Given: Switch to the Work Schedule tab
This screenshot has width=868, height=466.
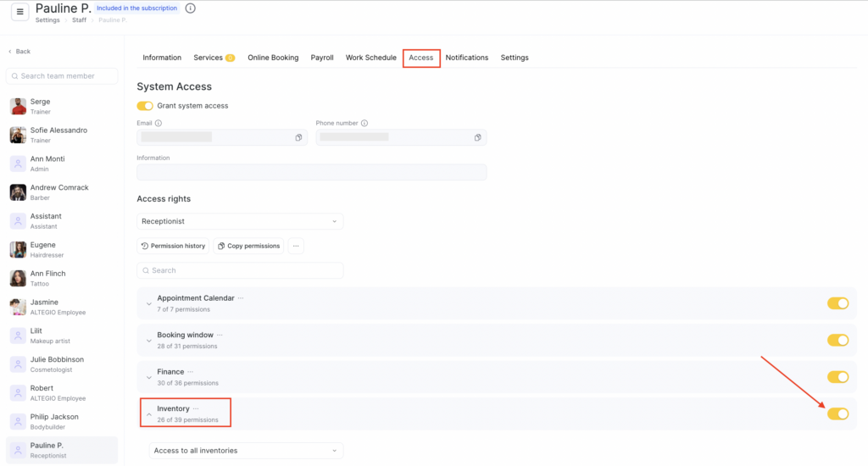Looking at the screenshot, I should (370, 58).
